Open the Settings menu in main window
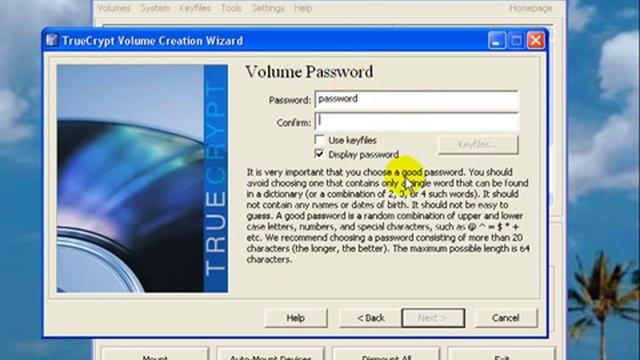The image size is (640, 360). click(268, 8)
